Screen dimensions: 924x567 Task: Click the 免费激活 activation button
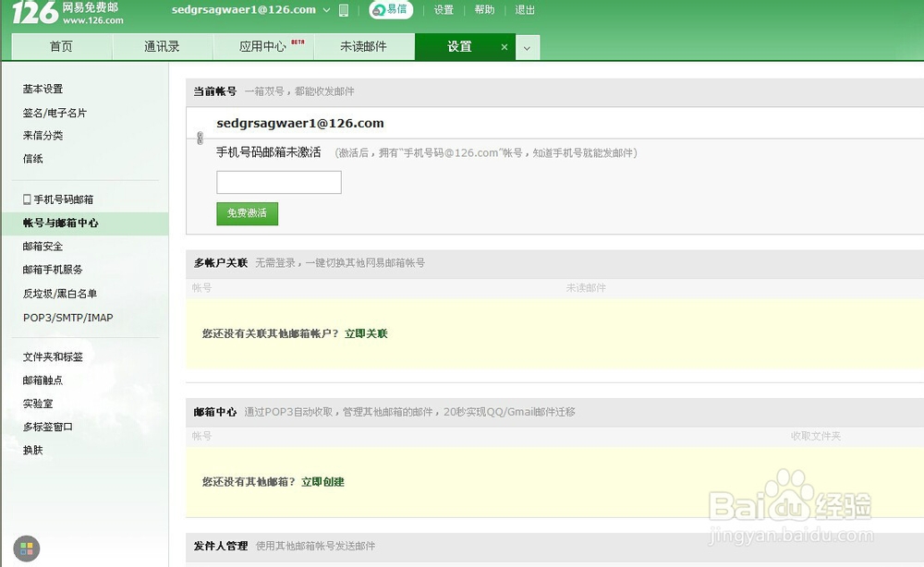click(247, 213)
